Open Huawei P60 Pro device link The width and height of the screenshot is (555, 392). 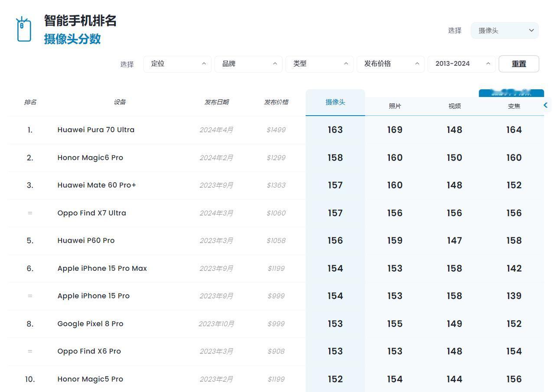[86, 240]
